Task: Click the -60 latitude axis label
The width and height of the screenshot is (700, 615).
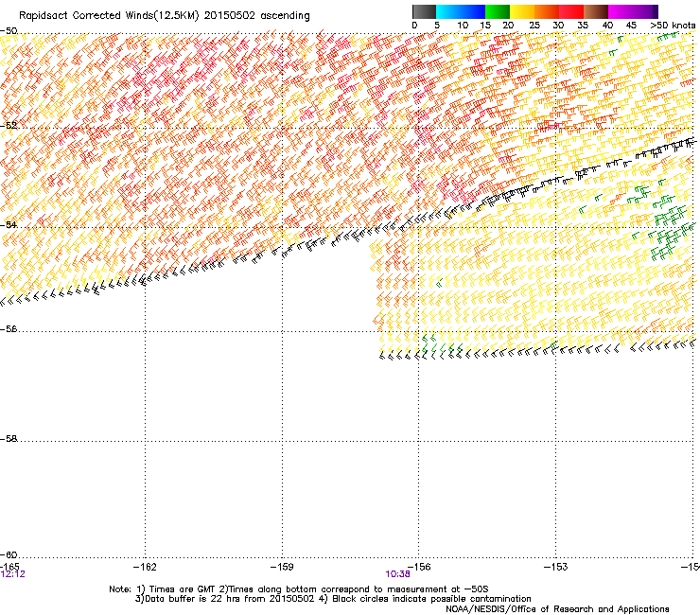Action: point(9,554)
